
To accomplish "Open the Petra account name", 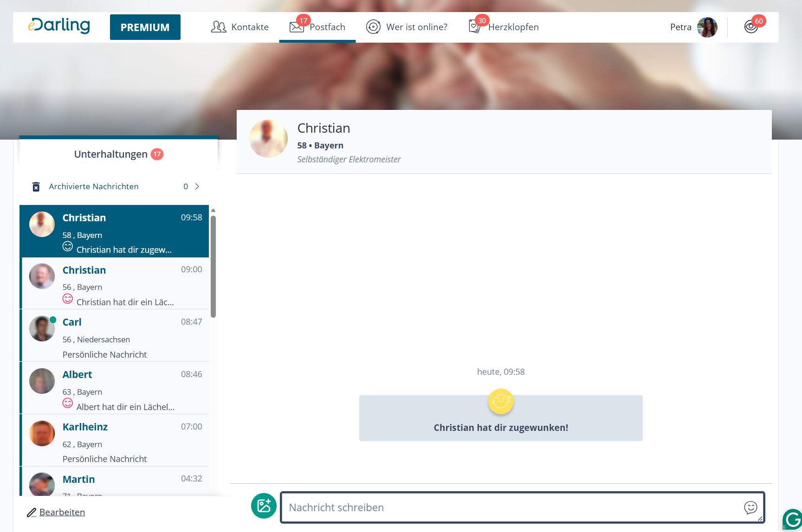I will pyautogui.click(x=681, y=27).
